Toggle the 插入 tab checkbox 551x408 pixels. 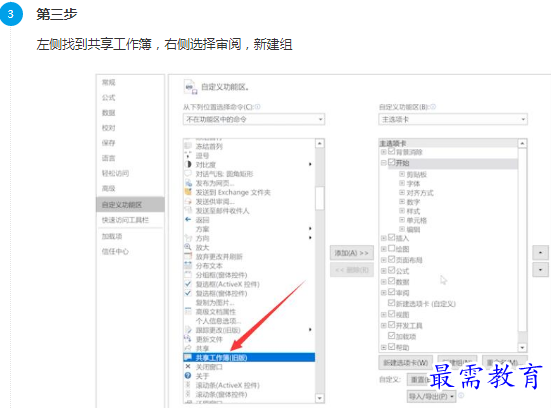[x=391, y=238]
